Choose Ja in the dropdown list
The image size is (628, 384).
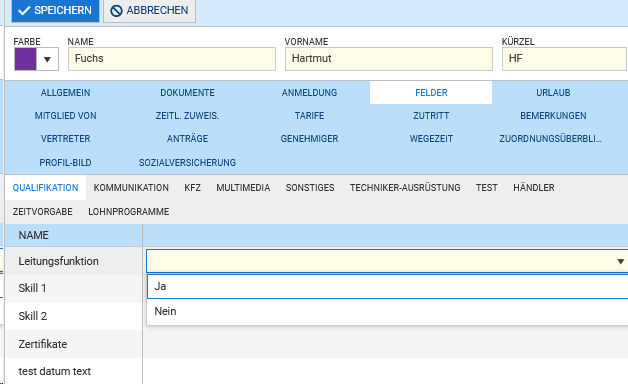click(x=387, y=287)
